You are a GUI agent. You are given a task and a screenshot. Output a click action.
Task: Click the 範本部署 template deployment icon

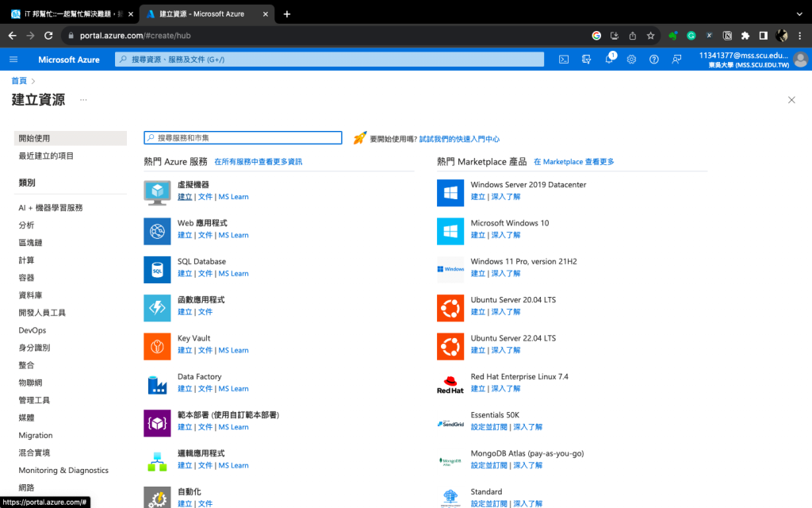click(x=158, y=423)
